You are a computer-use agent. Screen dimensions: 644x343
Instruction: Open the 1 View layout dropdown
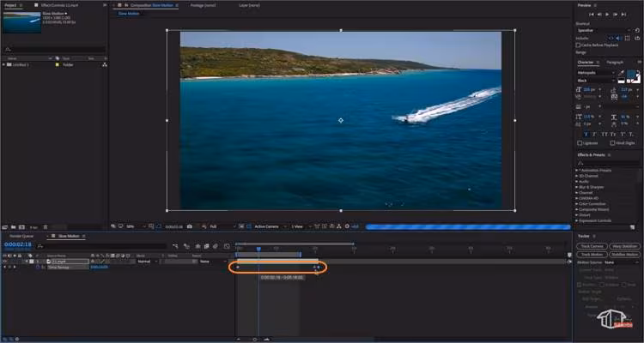[x=301, y=226]
